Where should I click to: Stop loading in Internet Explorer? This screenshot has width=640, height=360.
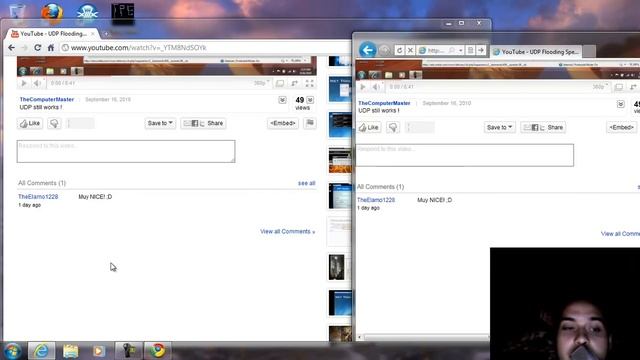point(410,50)
